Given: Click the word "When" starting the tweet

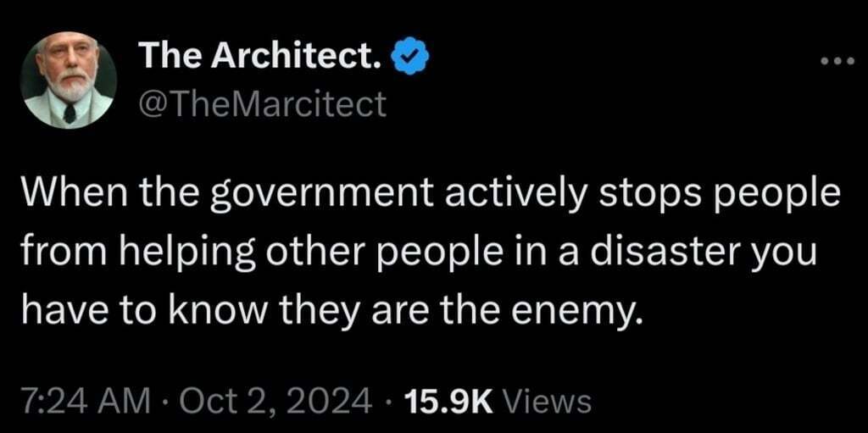Looking at the screenshot, I should coord(74,197).
